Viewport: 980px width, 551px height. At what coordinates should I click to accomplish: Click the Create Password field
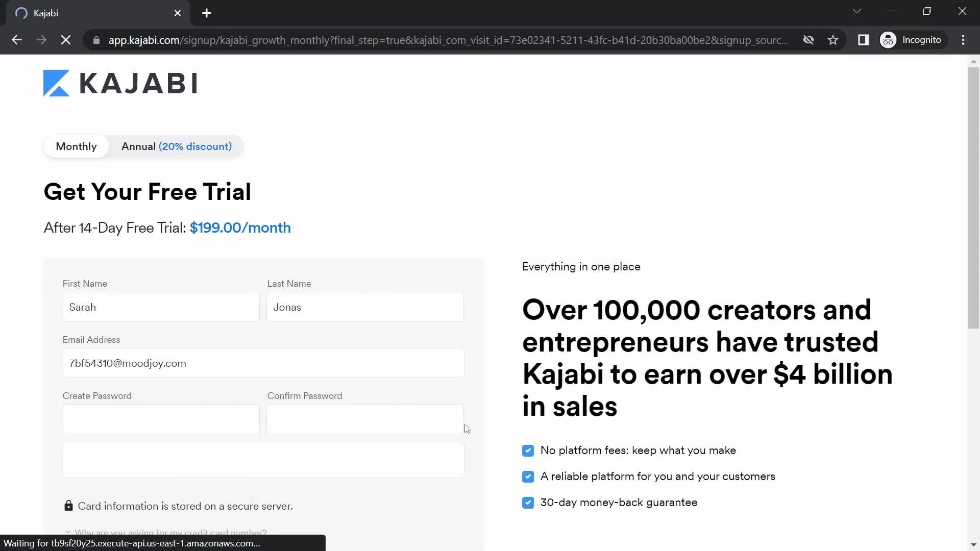coord(161,419)
